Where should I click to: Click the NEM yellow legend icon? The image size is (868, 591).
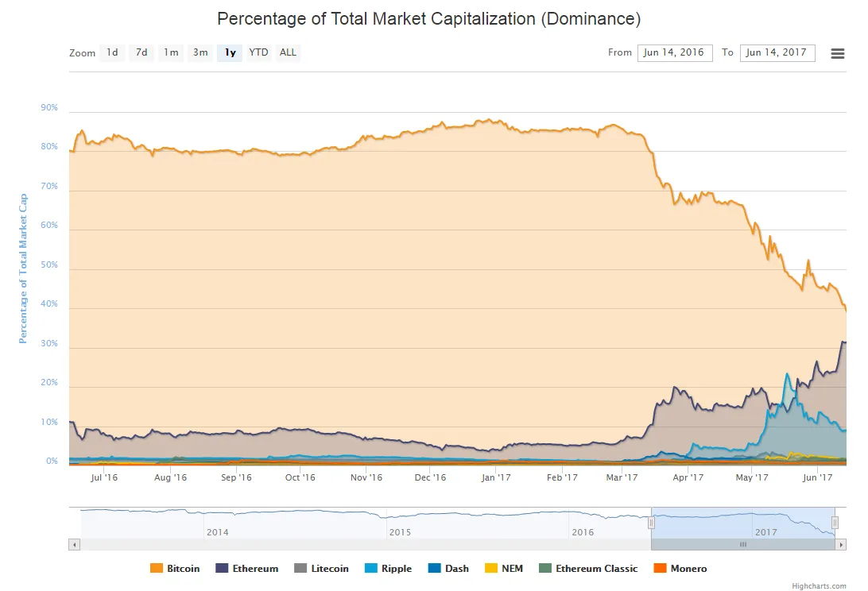pyautogui.click(x=491, y=568)
